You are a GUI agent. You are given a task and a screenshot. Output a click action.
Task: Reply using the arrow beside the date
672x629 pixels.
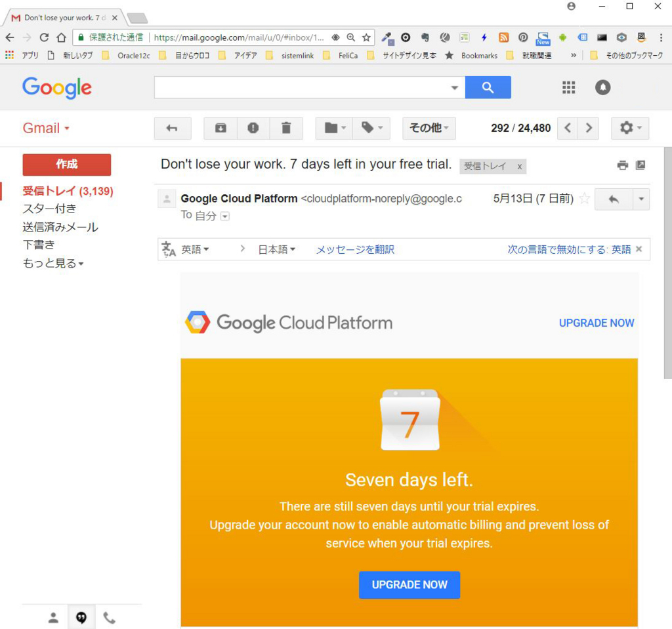[x=614, y=199]
